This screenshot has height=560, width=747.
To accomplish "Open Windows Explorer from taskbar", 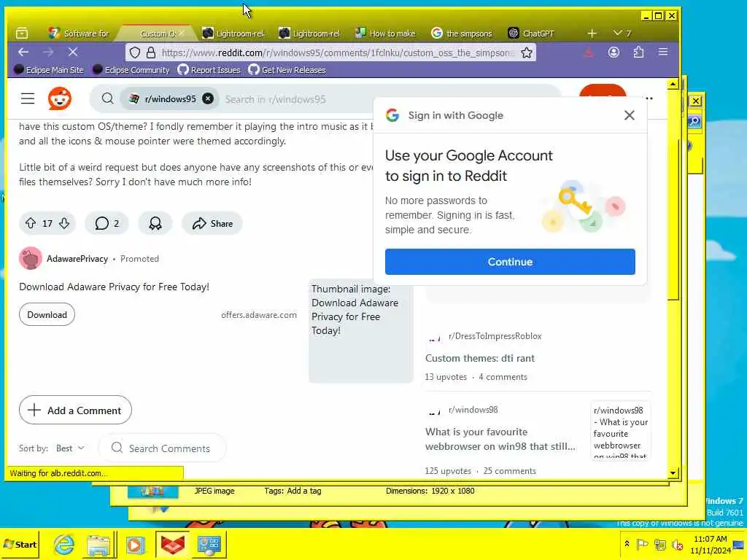I will click(99, 544).
